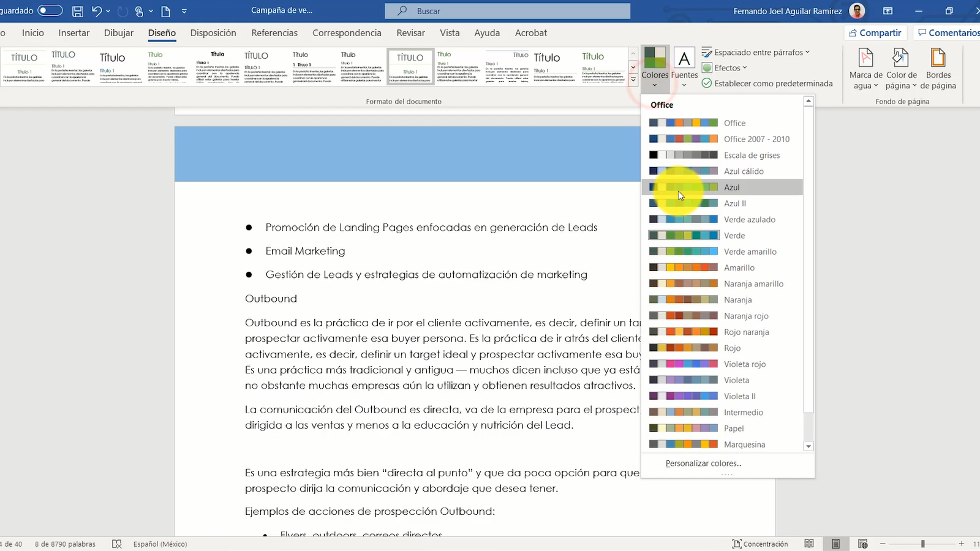Open Marca de agua watermark button
The image size is (980, 551).
[x=865, y=69]
